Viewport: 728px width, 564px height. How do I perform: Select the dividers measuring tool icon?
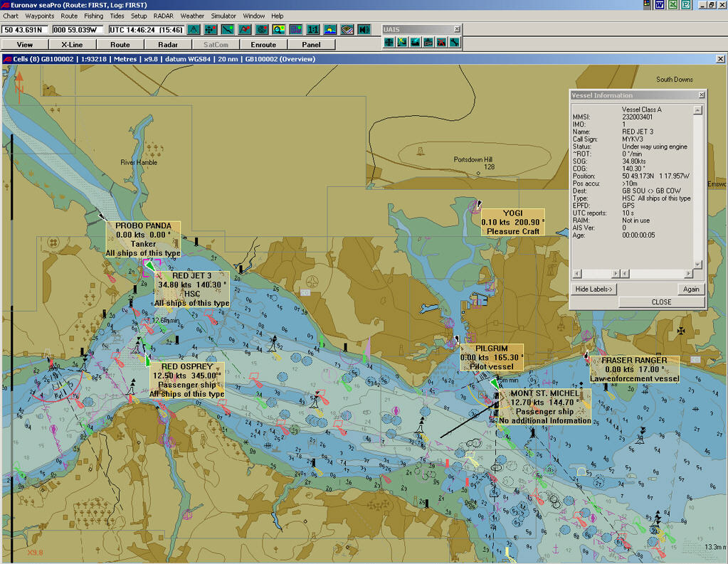(x=194, y=30)
